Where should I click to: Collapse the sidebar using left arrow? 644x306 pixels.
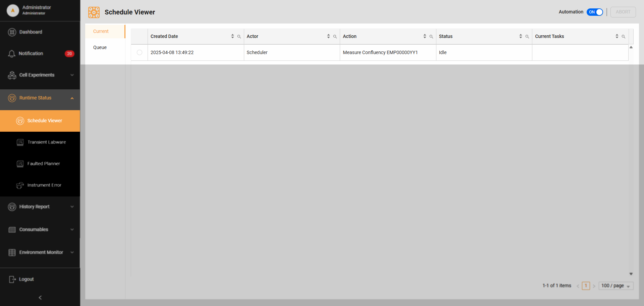click(40, 298)
